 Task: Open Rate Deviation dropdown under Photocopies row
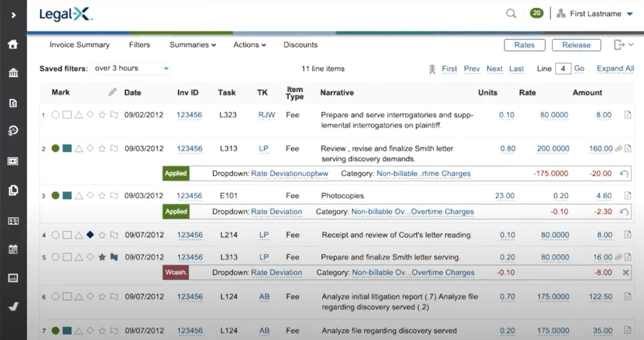(x=276, y=212)
